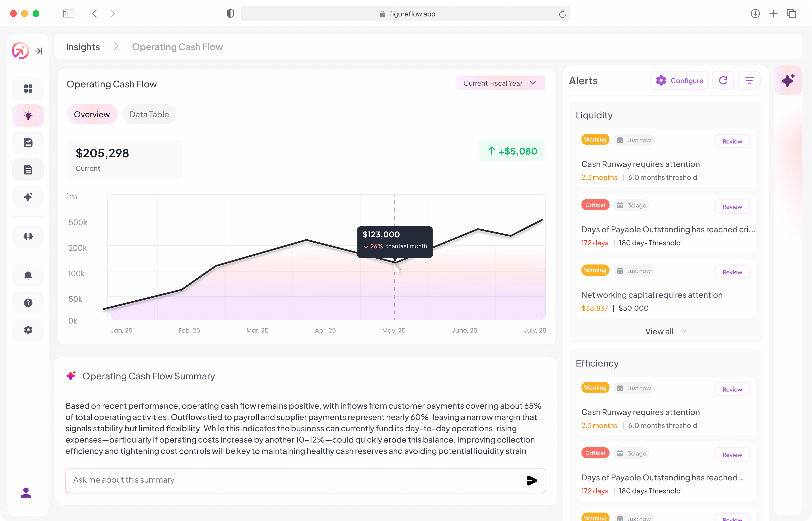
Task: Refresh alerts with the circular arrow icon
Action: (723, 80)
